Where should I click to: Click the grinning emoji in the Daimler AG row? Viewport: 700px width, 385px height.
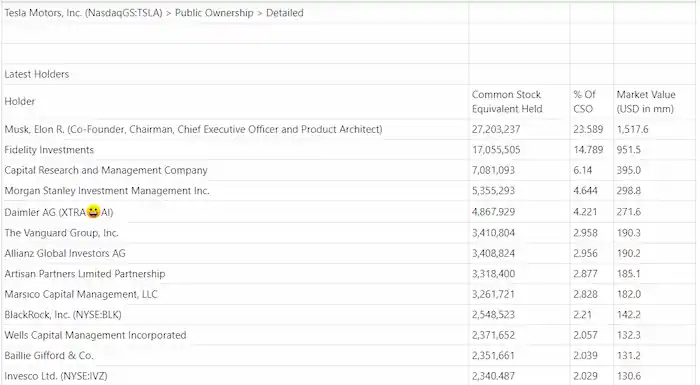[x=93, y=211]
